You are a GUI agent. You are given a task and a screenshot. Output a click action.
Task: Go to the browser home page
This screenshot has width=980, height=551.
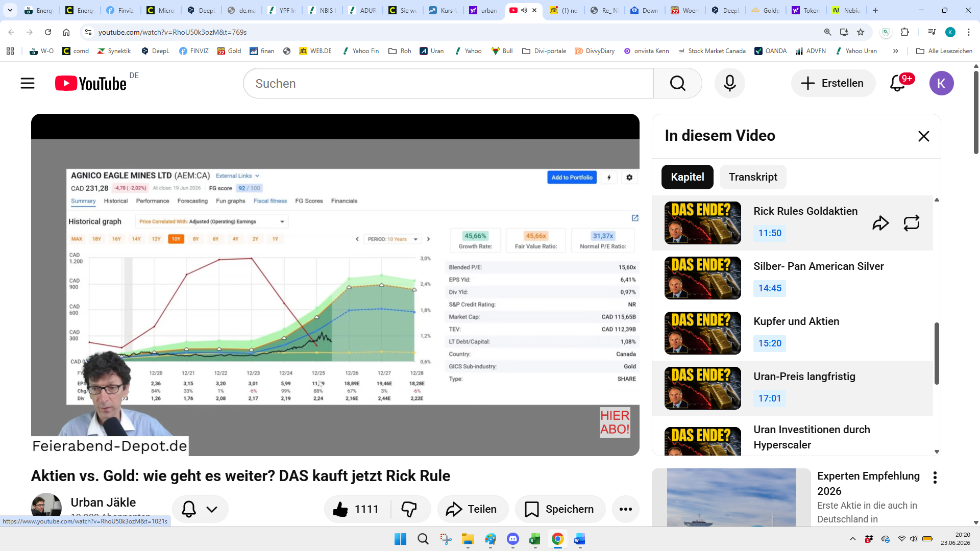tap(66, 32)
